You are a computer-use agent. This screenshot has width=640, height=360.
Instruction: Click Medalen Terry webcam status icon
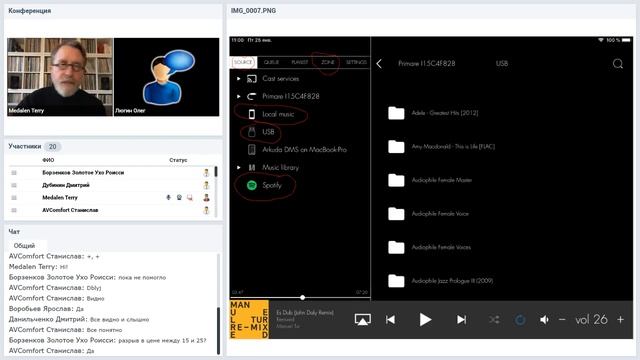(179, 198)
